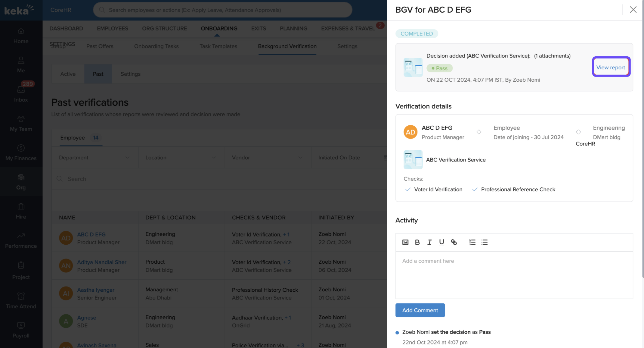Toggle italic formatting in comment editor
This screenshot has width=644, height=348.
point(429,242)
